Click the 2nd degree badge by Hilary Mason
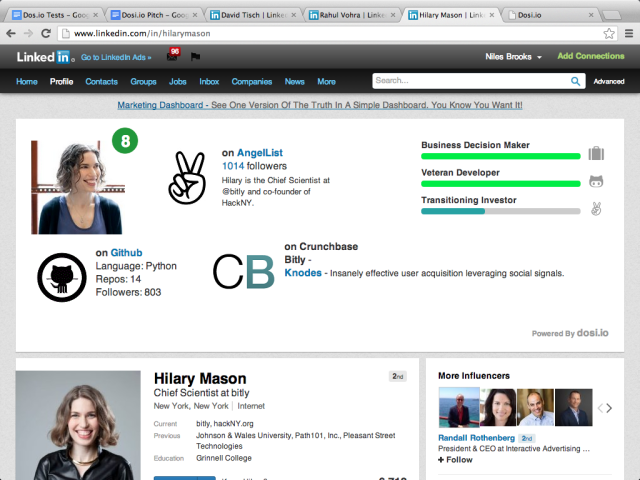This screenshot has height=480, width=640. point(398,376)
